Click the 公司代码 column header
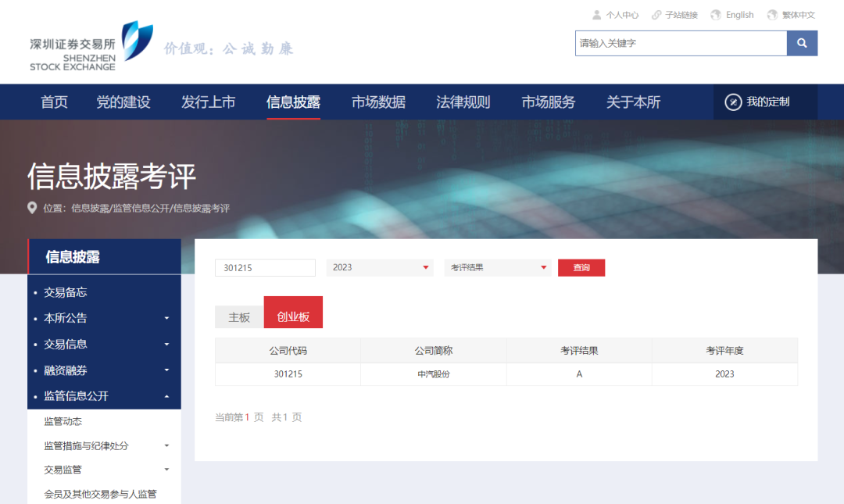The width and height of the screenshot is (844, 504). [x=288, y=351]
